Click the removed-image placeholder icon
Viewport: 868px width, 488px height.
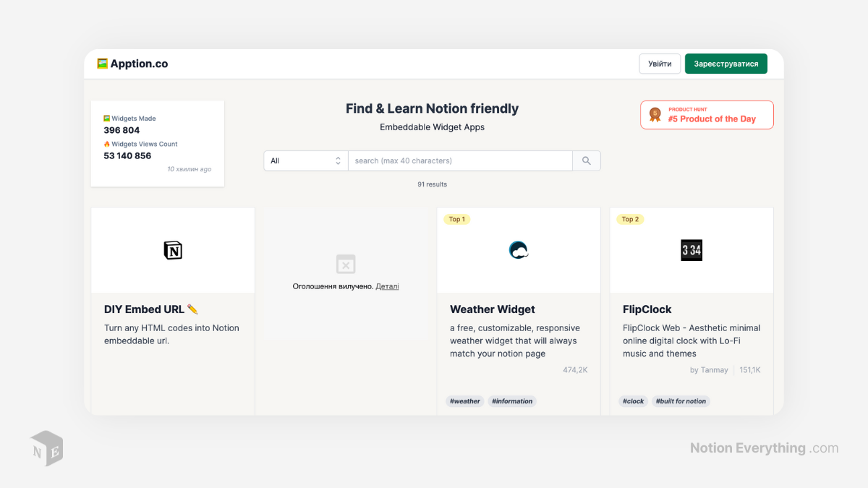point(346,264)
